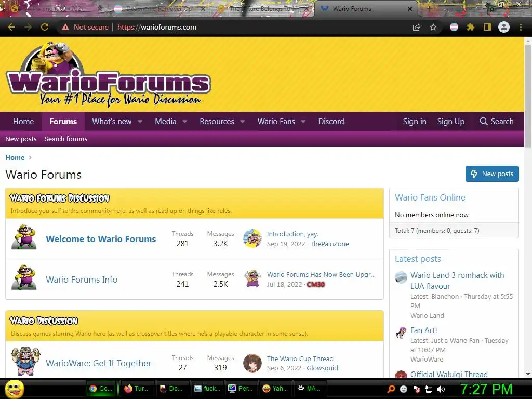Open the What's new menu item
Viewport: 532px width, 399px height.
(112, 122)
